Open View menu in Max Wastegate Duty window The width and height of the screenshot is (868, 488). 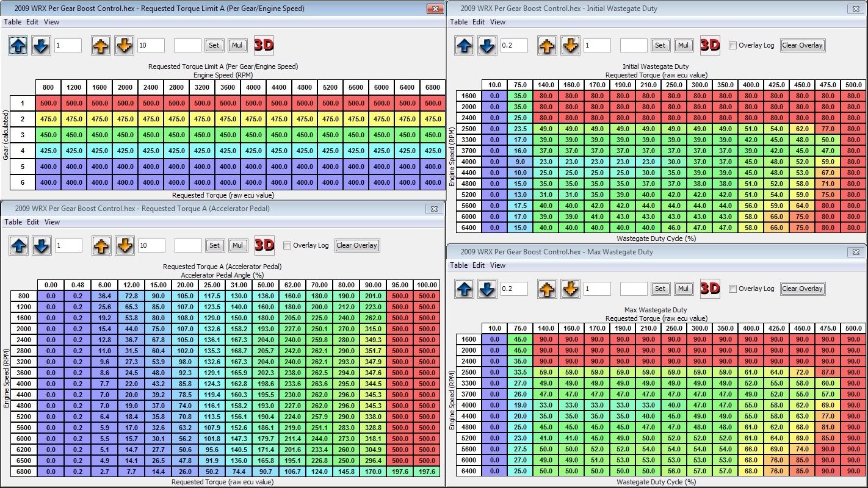point(498,265)
